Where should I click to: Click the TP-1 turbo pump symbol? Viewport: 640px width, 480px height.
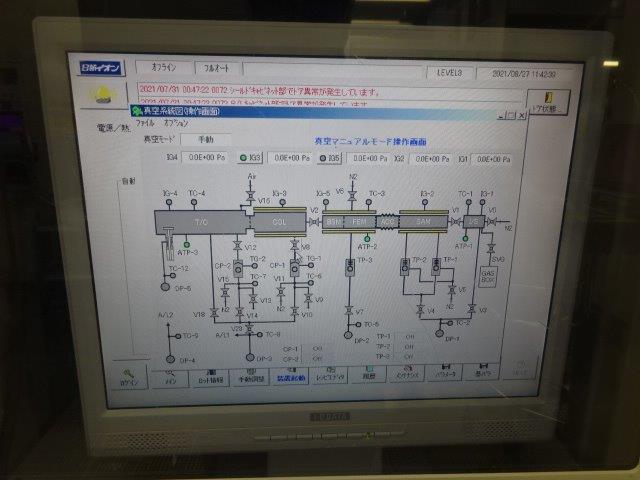pyautogui.click(x=436, y=267)
